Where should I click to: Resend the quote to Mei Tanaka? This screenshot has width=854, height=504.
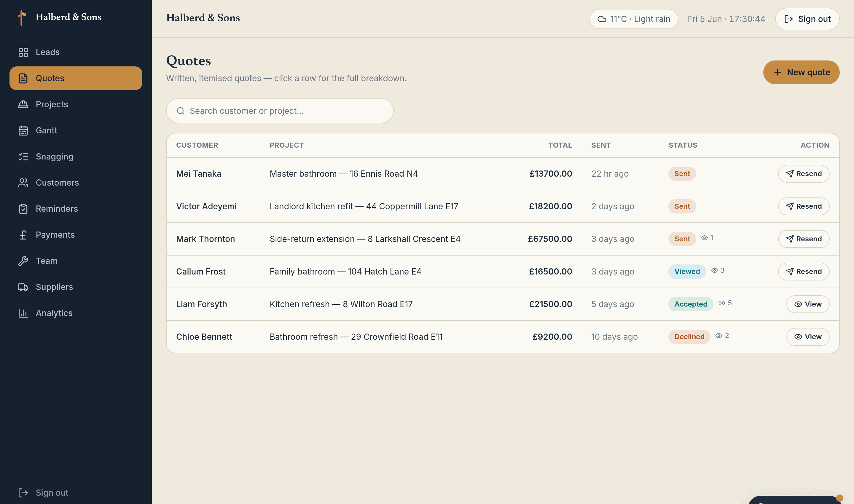click(x=803, y=174)
